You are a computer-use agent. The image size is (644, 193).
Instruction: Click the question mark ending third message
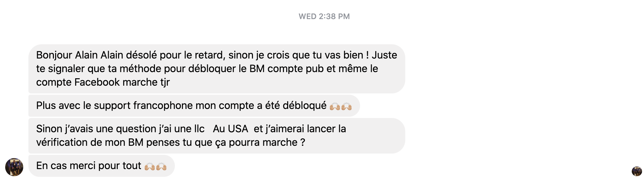(303, 142)
